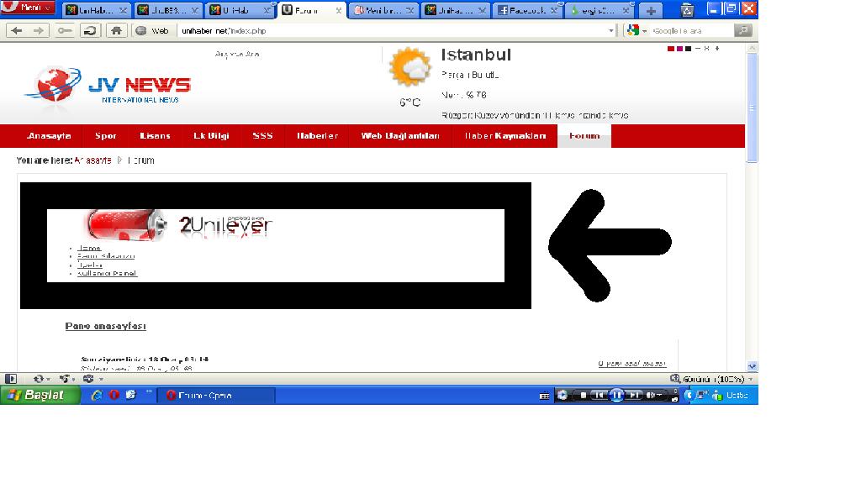861x504 pixels.
Task: Open the Haberler navigation item
Action: 317,136
